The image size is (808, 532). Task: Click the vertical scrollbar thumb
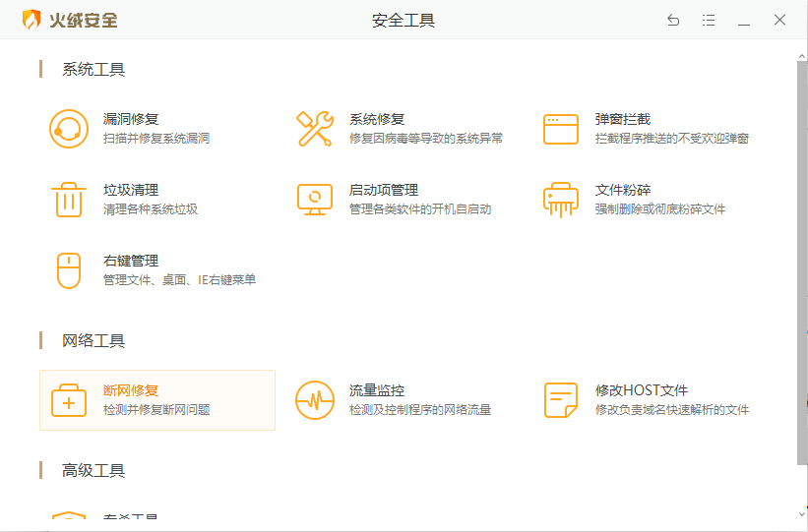(x=801, y=261)
